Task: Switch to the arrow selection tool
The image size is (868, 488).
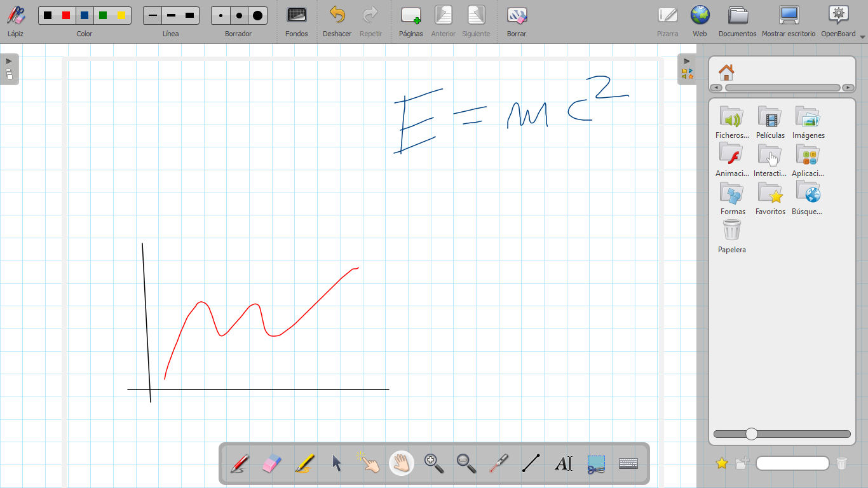Action: 337,463
